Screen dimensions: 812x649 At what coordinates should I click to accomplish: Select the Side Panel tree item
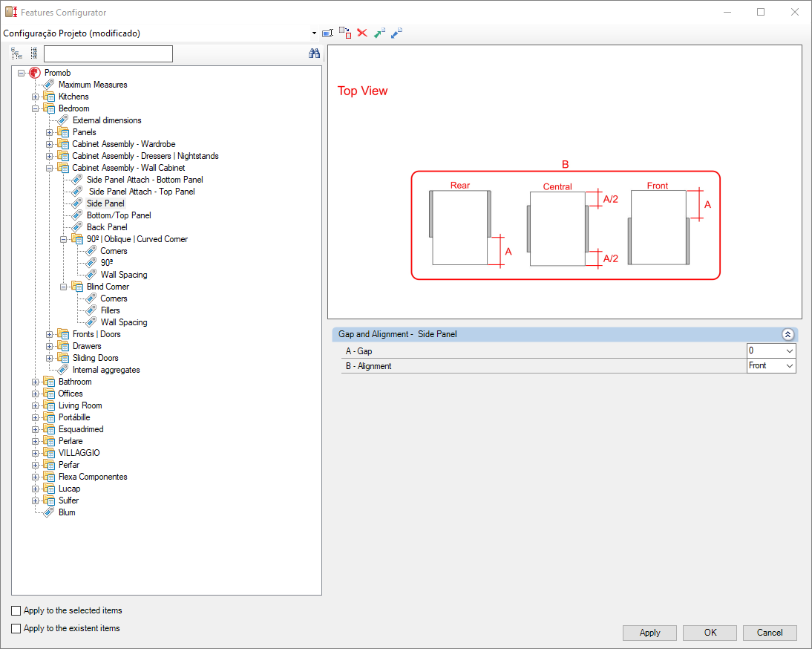[x=105, y=203]
